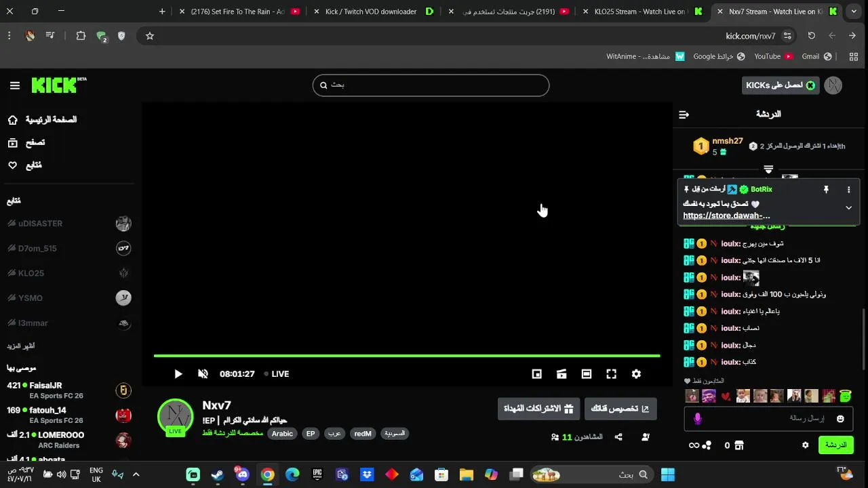Expand the pinned BotRix message chevron
This screenshot has height=488, width=868.
(x=848, y=208)
